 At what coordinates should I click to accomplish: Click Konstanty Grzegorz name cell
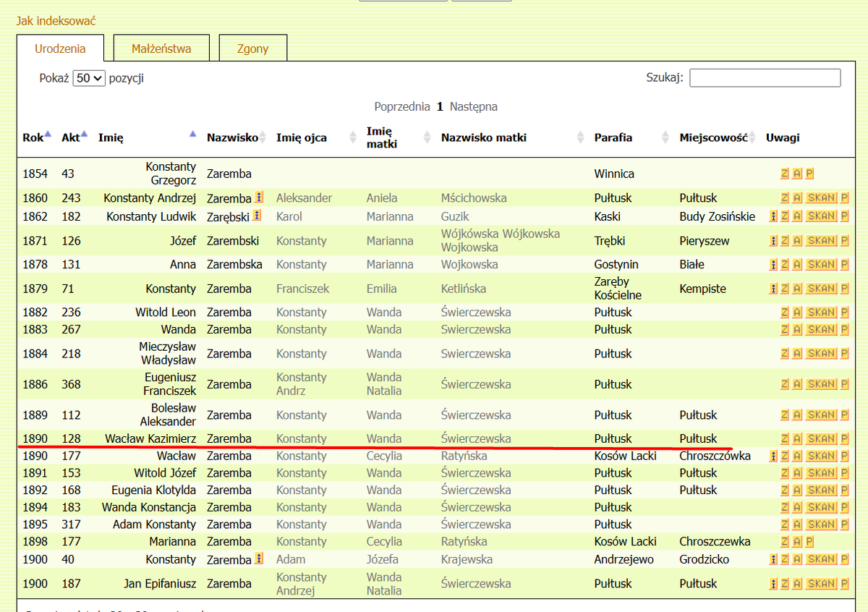pos(171,174)
